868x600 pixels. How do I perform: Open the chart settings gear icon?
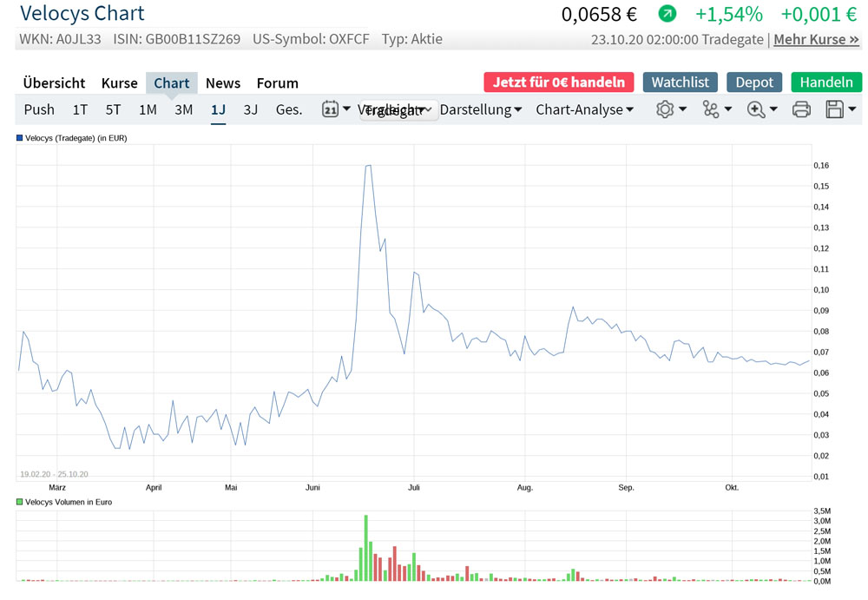click(x=665, y=109)
